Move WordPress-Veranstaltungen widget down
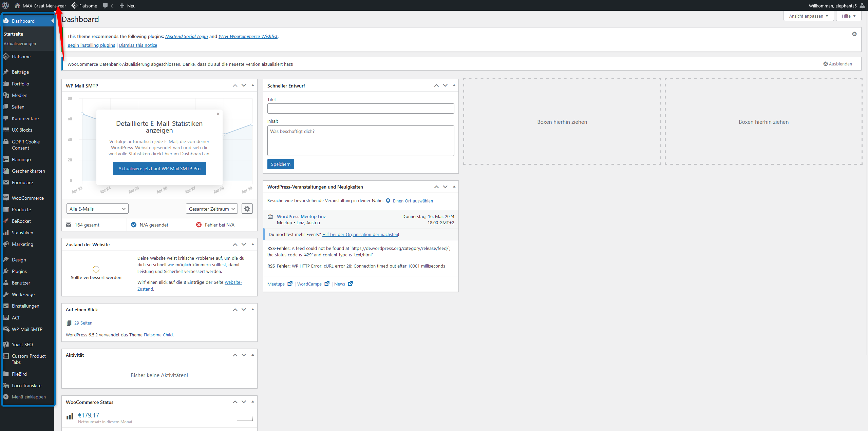The height and width of the screenshot is (431, 868). [x=445, y=187]
